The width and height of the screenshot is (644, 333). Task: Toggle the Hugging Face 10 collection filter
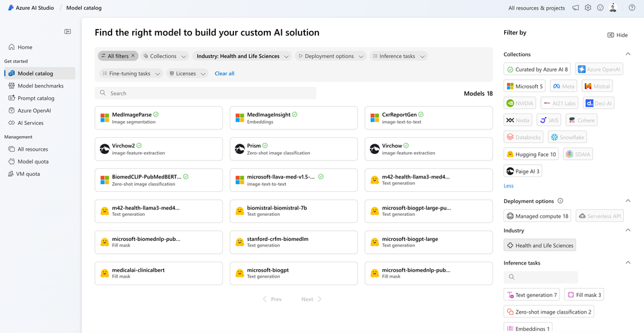tap(531, 155)
